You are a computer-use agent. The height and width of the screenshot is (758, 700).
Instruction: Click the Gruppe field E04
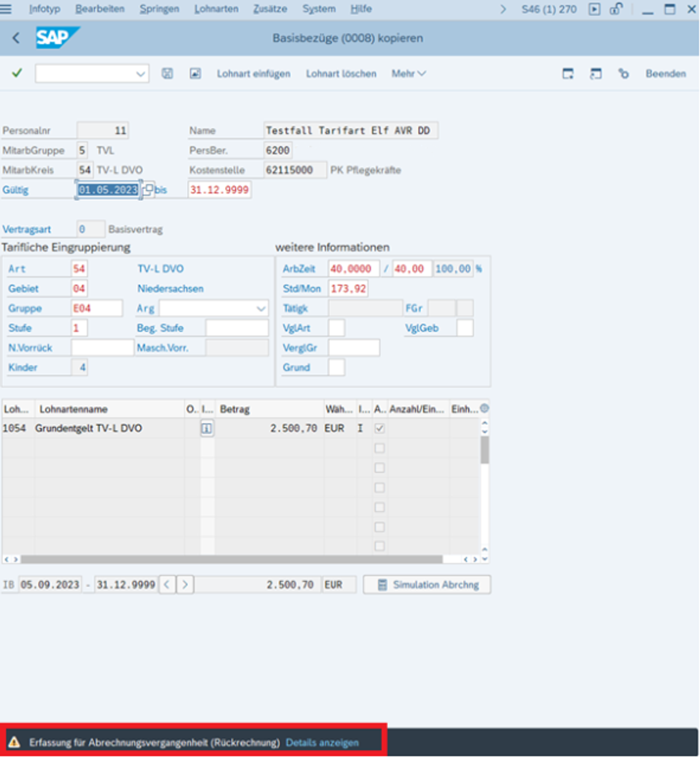tap(97, 308)
